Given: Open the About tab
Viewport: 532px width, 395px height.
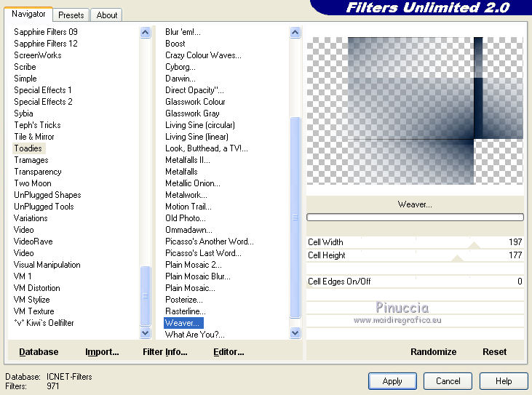Looking at the screenshot, I should [x=106, y=15].
